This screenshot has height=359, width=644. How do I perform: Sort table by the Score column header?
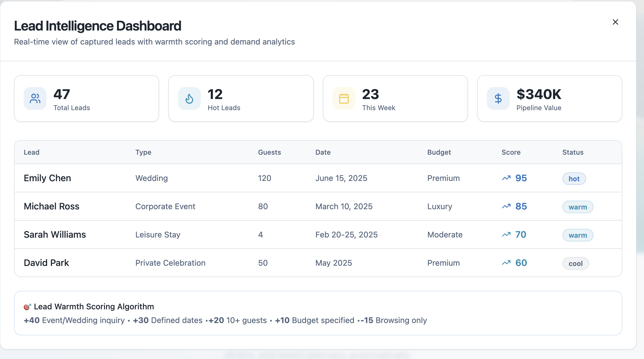click(x=511, y=152)
